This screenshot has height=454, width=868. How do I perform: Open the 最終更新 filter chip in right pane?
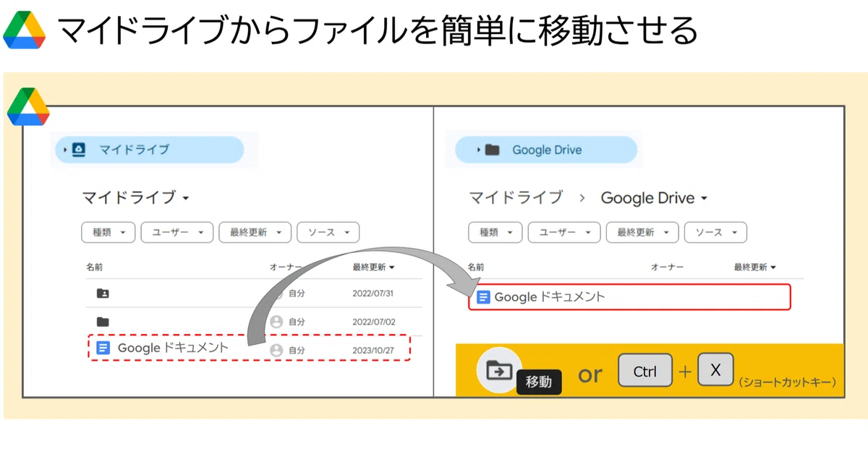pyautogui.click(x=642, y=232)
